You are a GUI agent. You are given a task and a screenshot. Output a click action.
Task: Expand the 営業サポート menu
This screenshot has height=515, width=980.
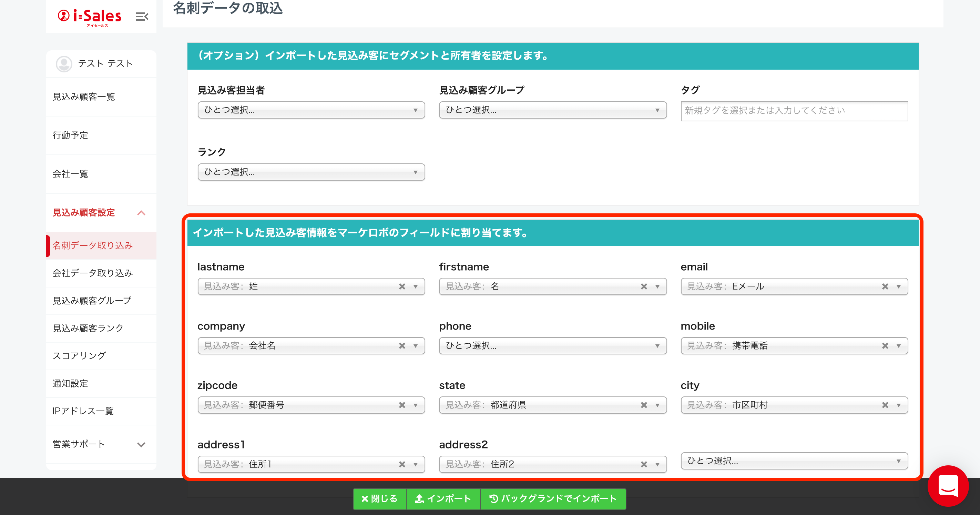click(x=141, y=444)
